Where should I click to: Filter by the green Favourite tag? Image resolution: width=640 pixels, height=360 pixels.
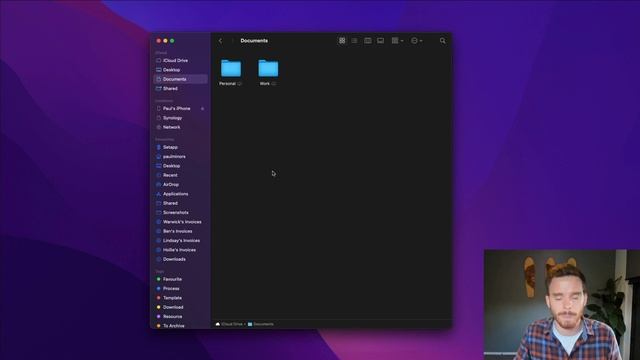(x=180, y=280)
